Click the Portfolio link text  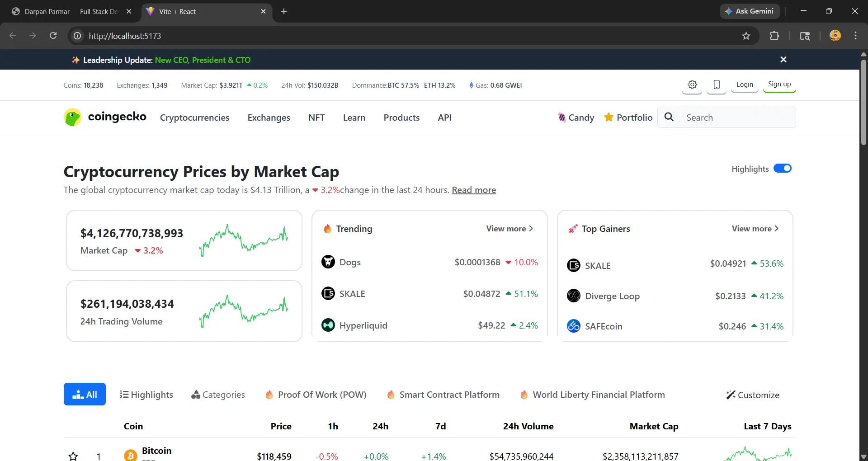coord(634,118)
